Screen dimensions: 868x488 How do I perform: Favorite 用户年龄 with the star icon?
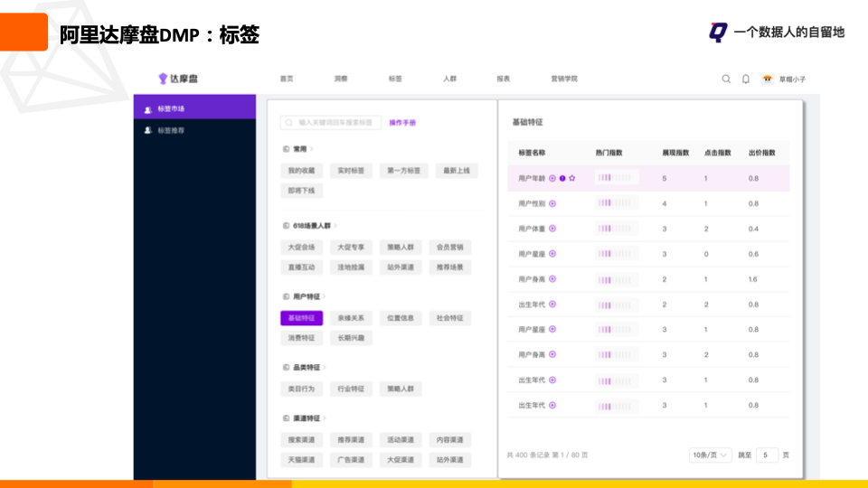(571, 178)
